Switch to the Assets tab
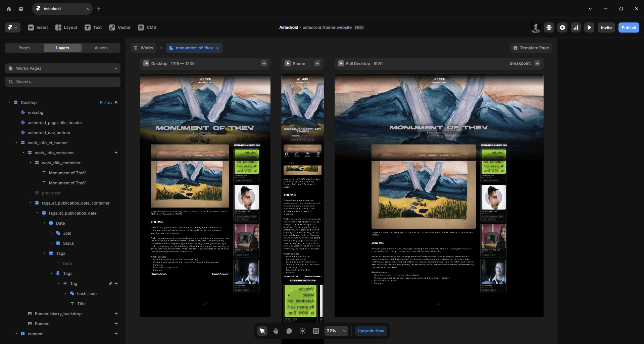The height and width of the screenshot is (344, 644). point(101,48)
